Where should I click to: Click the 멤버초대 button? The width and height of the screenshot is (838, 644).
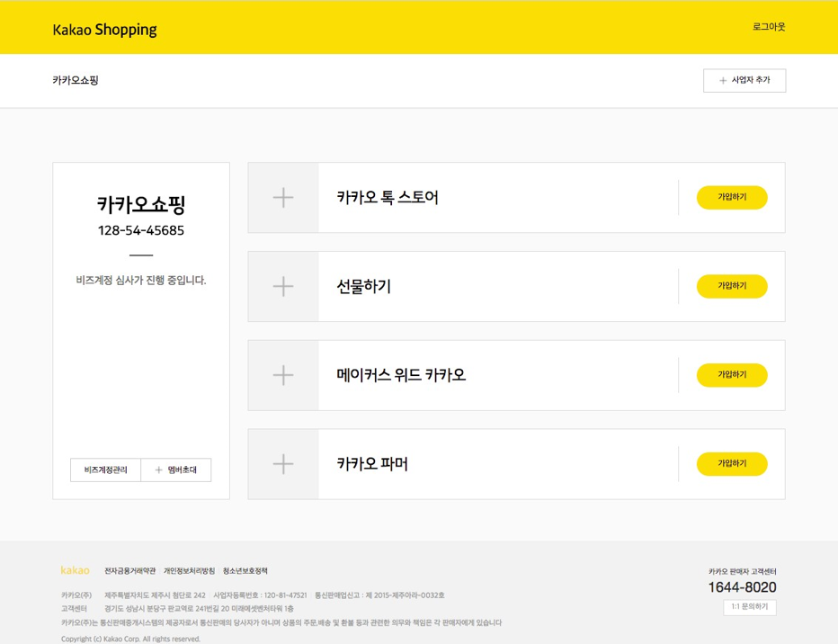(x=176, y=470)
